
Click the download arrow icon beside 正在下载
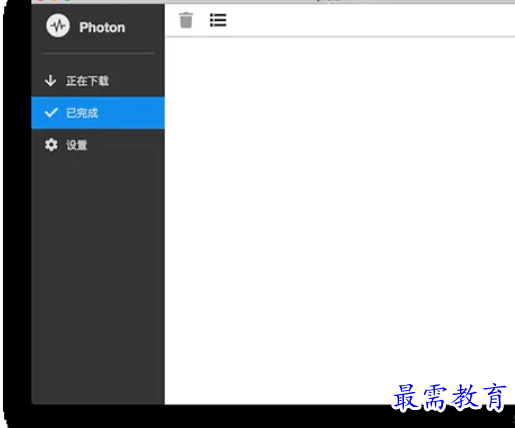tap(50, 80)
